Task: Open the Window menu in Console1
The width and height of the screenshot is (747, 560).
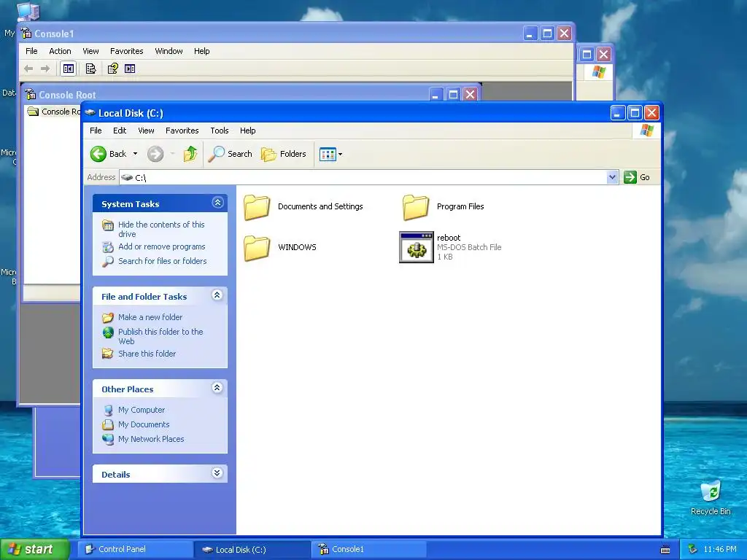Action: [x=169, y=51]
